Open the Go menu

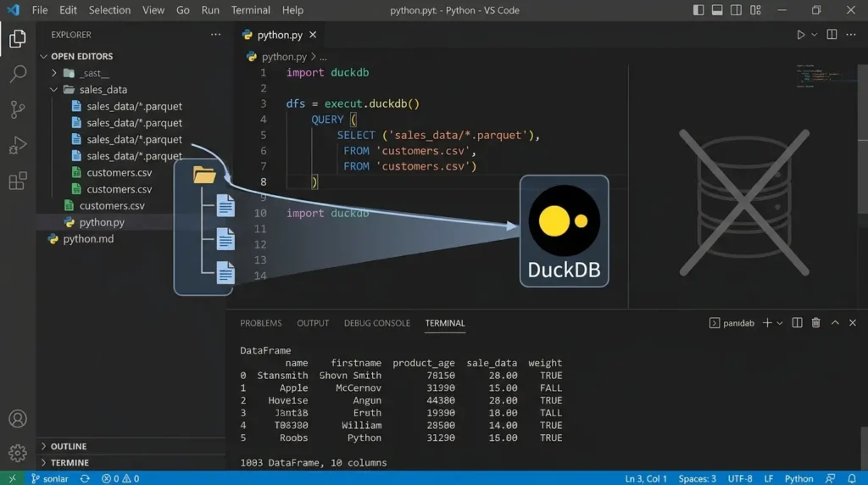pyautogui.click(x=183, y=10)
